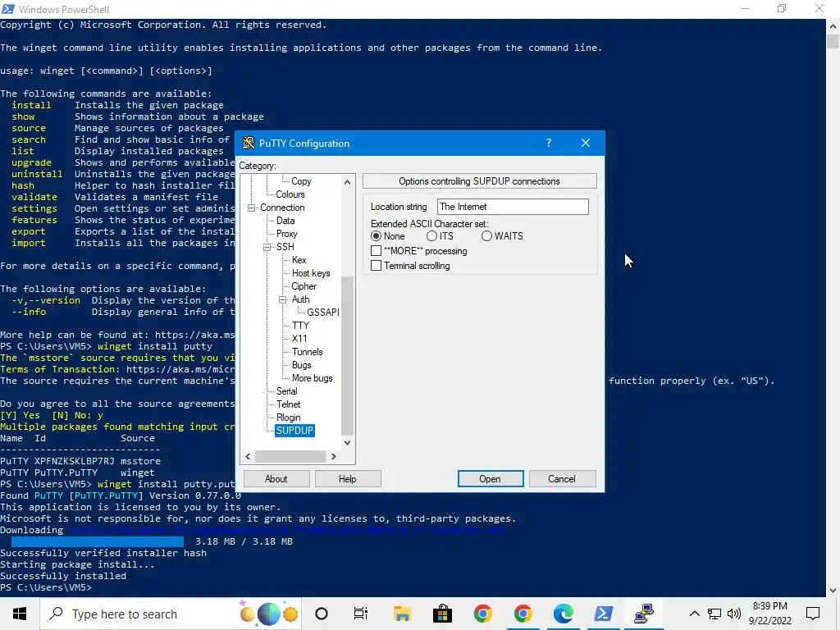Open the second Google Chrome taskbar icon
The height and width of the screenshot is (630, 840).
click(x=523, y=614)
